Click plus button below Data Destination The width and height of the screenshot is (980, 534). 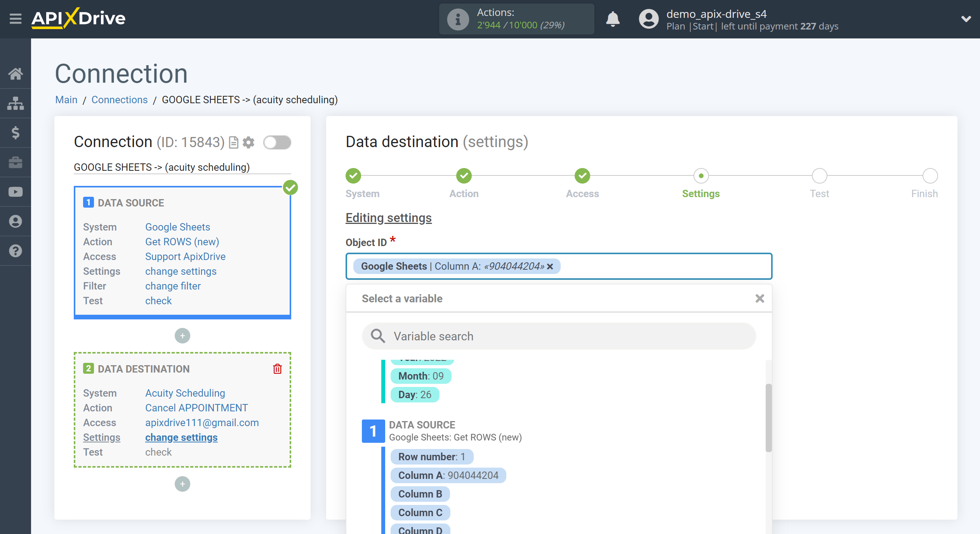point(182,484)
